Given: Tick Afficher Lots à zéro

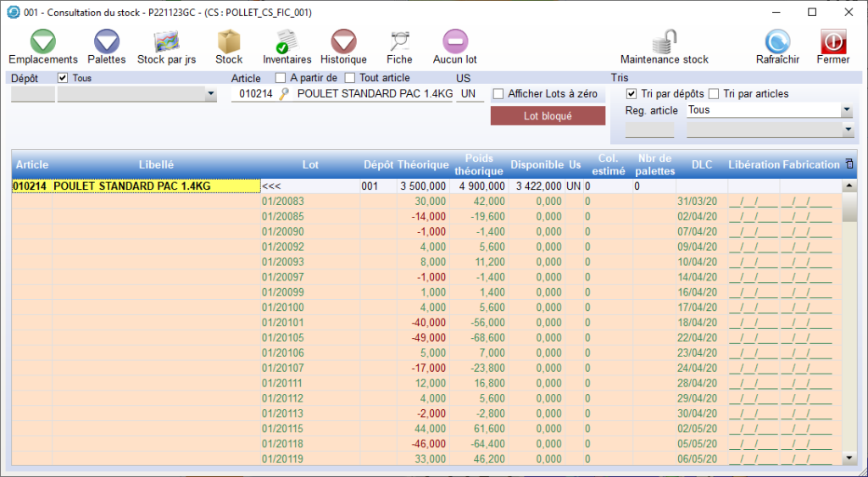Looking at the screenshot, I should (498, 94).
